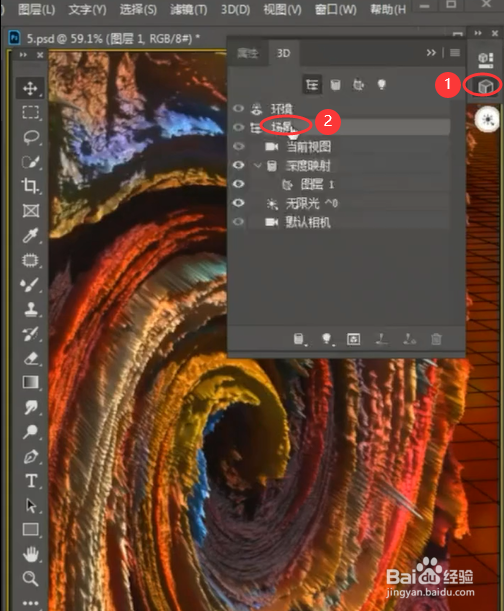This screenshot has width=504, height=611.
Task: Open the 选择(S) menu
Action: 138,9
